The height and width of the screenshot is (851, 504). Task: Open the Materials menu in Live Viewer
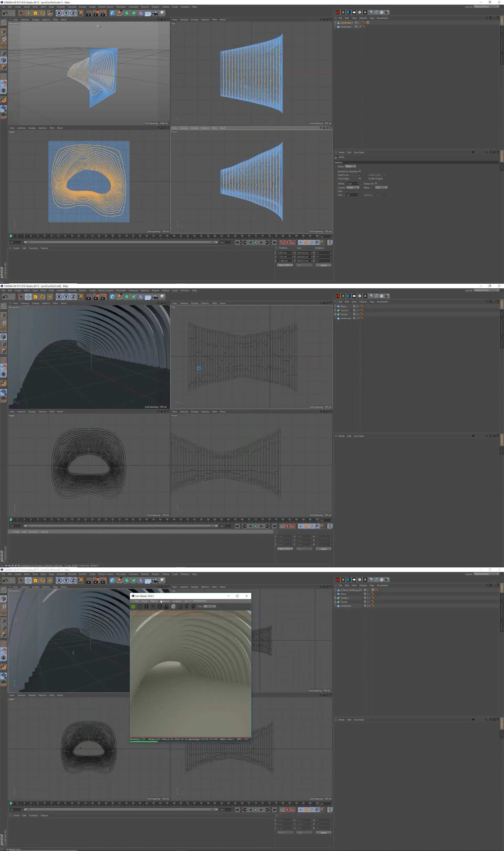click(165, 601)
